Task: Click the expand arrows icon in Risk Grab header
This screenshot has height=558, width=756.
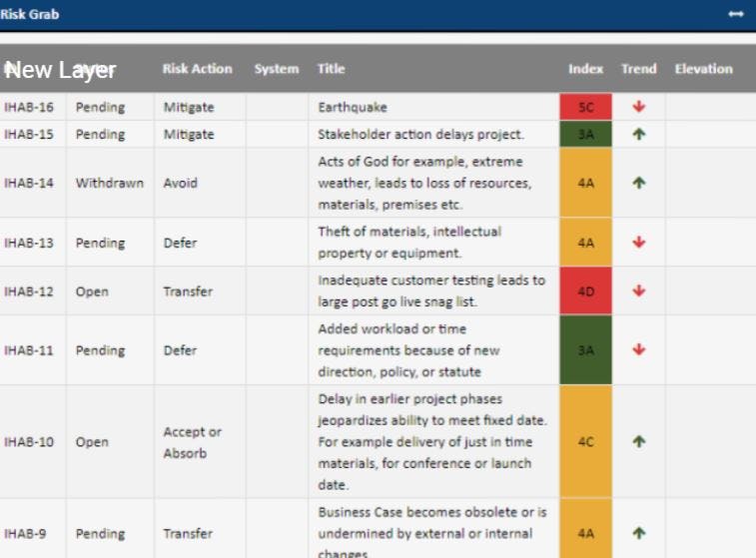Action: pyautogui.click(x=736, y=14)
